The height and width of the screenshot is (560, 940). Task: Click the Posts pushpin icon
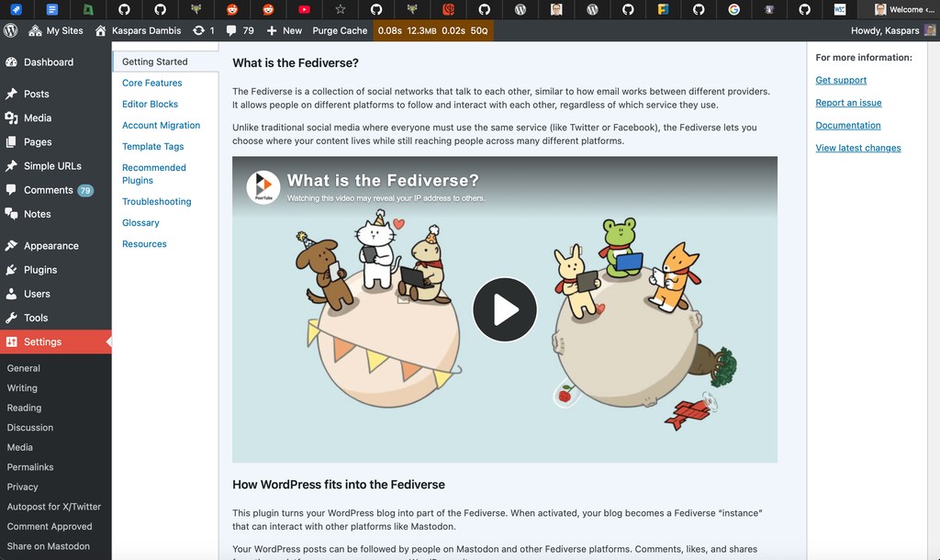[x=11, y=95]
